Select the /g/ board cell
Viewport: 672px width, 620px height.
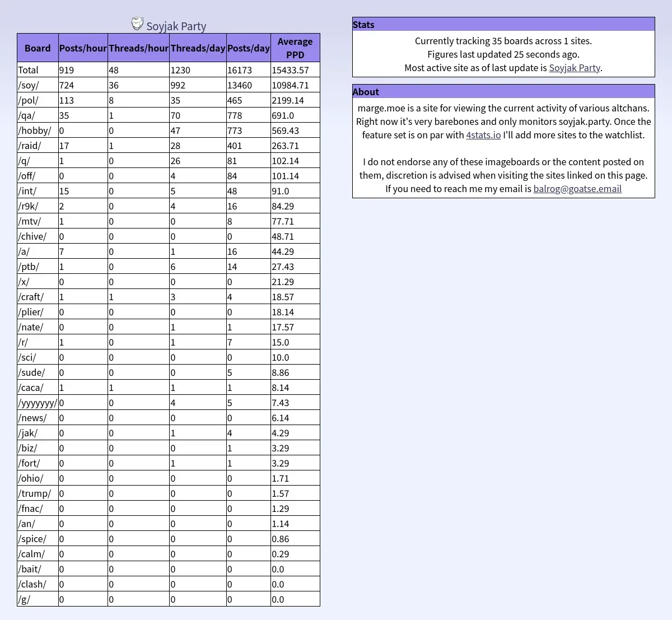pyautogui.click(x=38, y=599)
